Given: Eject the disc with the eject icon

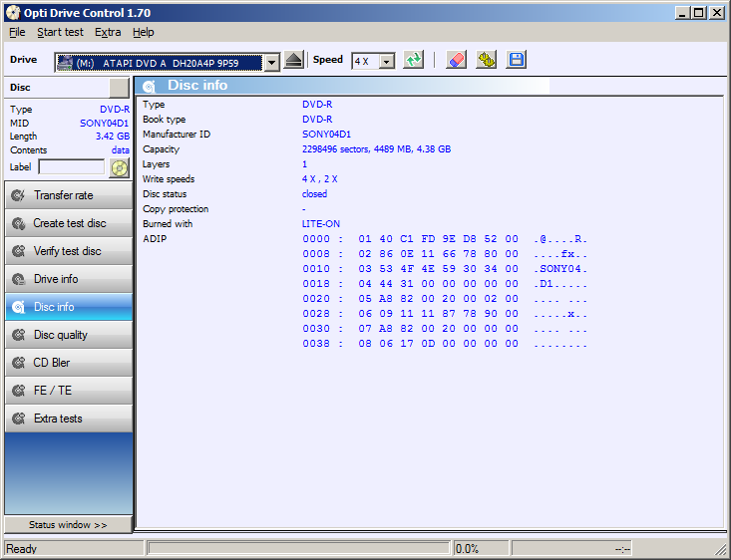Looking at the screenshot, I should (x=294, y=60).
